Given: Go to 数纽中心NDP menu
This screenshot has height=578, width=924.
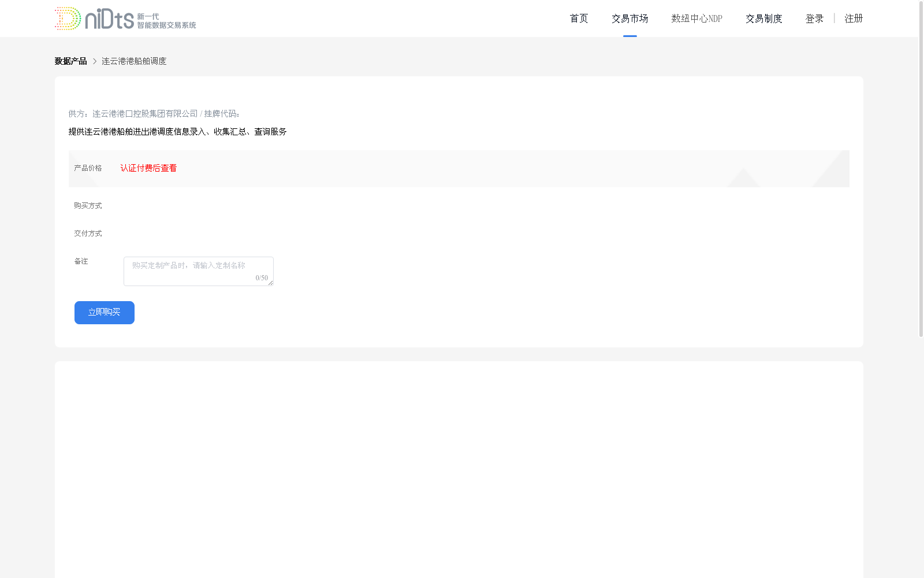Looking at the screenshot, I should (696, 18).
